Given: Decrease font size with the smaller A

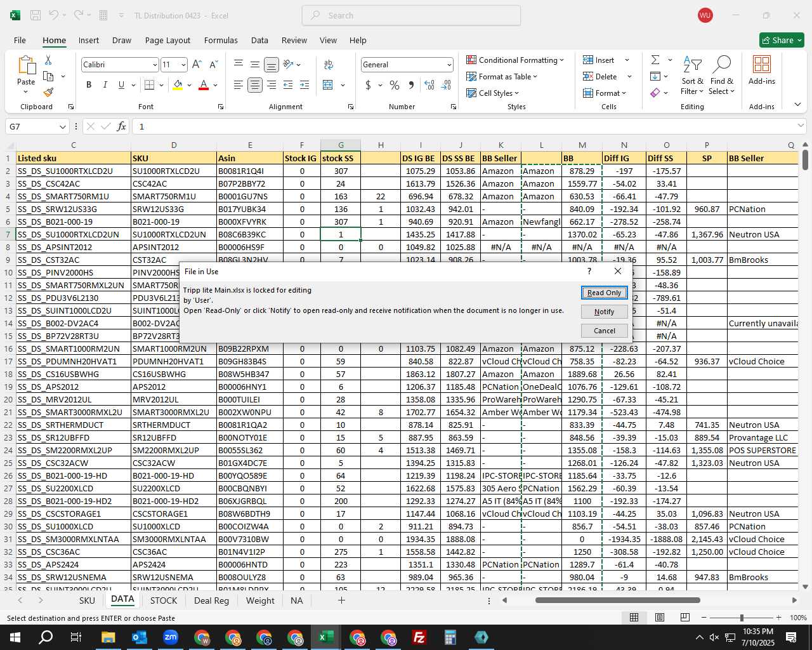Looking at the screenshot, I should click(x=213, y=65).
